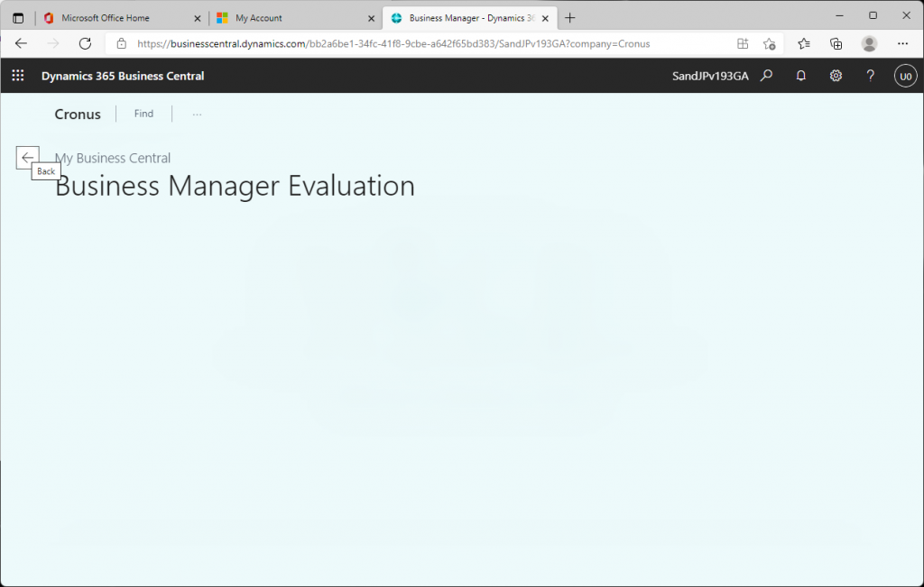Show more options ellipsis next to Find
The width and height of the screenshot is (924, 587).
pos(197,115)
